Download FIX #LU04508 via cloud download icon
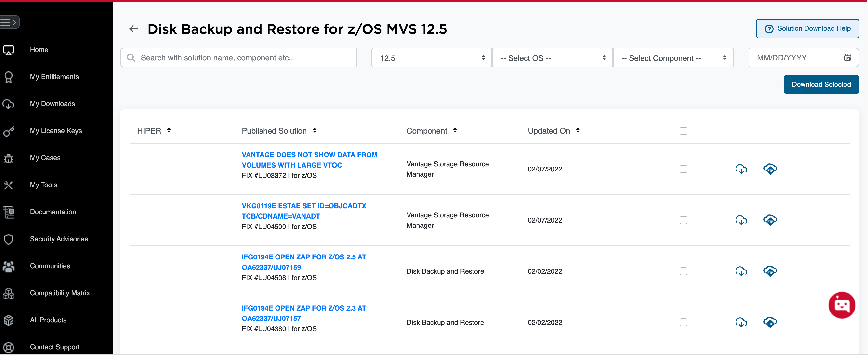868x355 pixels. pyautogui.click(x=741, y=271)
